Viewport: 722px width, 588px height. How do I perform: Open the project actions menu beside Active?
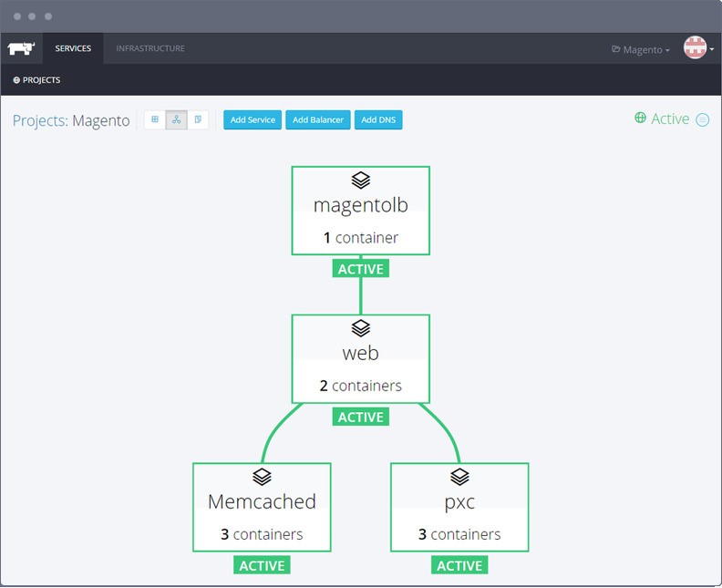pos(702,119)
